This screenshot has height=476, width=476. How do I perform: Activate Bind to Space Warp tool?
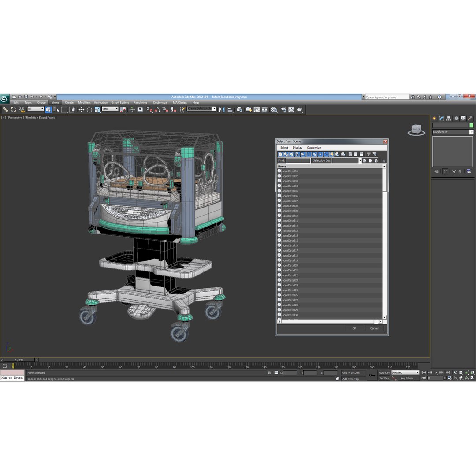[22, 110]
